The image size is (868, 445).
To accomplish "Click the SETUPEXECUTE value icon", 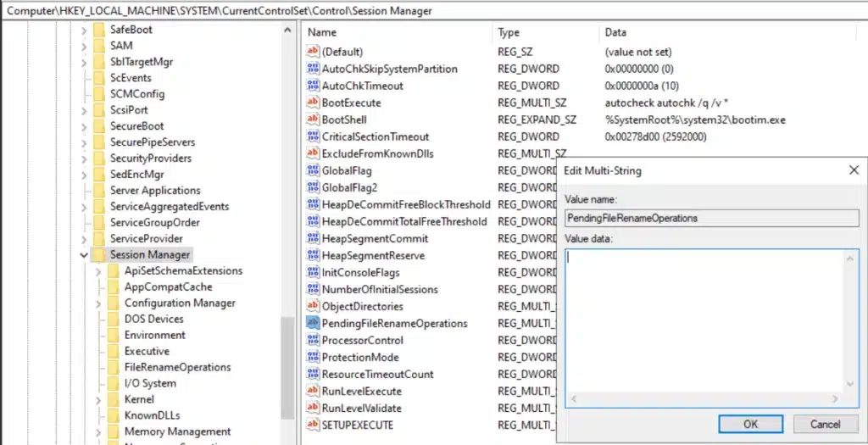I will click(312, 425).
